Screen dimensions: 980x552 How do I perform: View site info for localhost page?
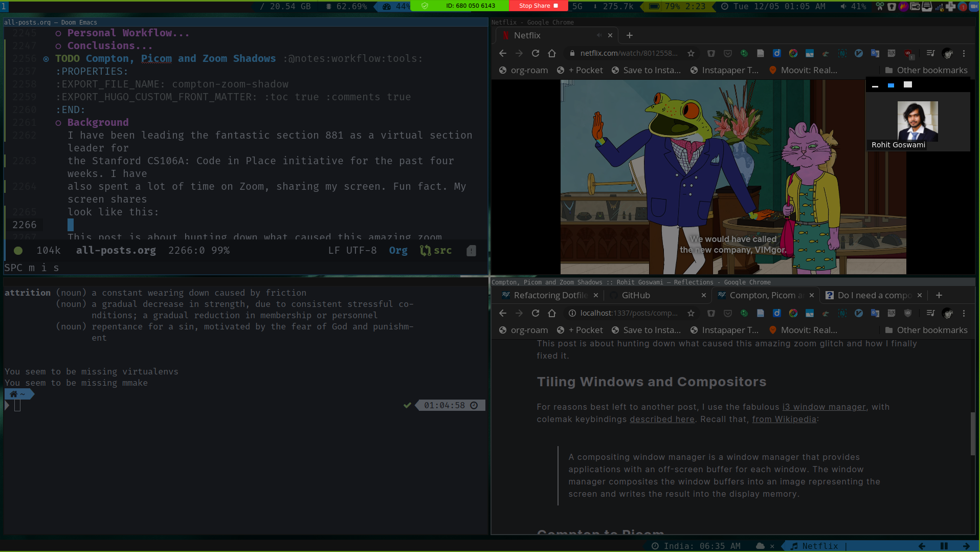572,313
